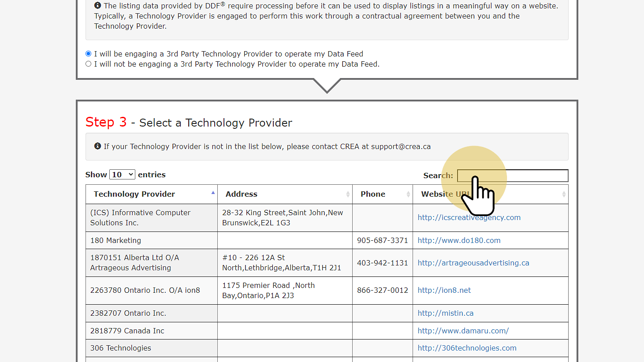Viewport: 644px width, 362px height.
Task: Select 'I will be engaging a 3rd Party' option
Action: (x=89, y=54)
